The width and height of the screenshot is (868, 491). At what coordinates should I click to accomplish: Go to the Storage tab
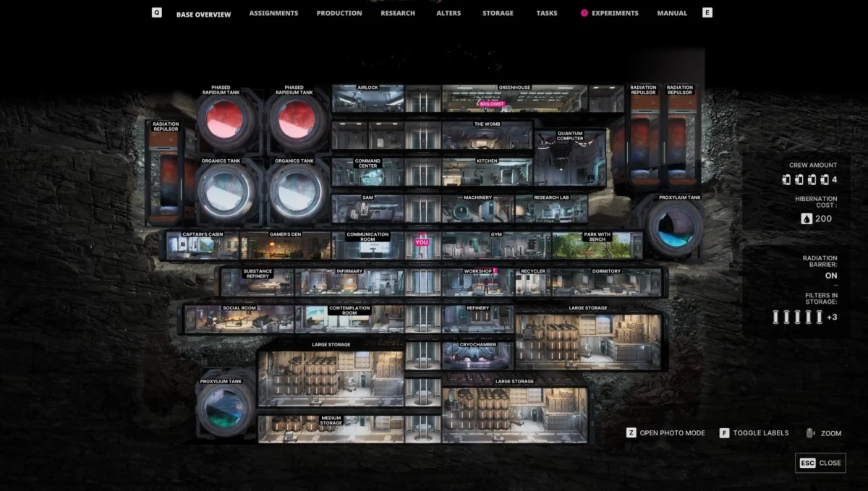pyautogui.click(x=498, y=13)
